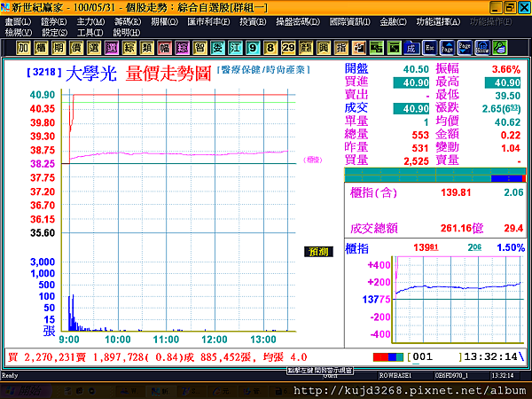Screen dimensions: 532x399
Task: Click the 櫃指(含) index value 139.81
Action: (456, 192)
